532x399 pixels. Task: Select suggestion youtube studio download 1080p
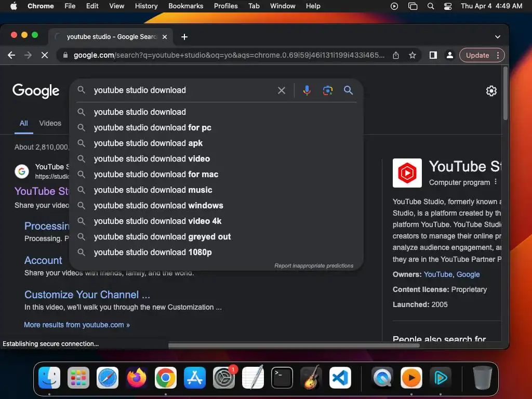[x=217, y=252]
